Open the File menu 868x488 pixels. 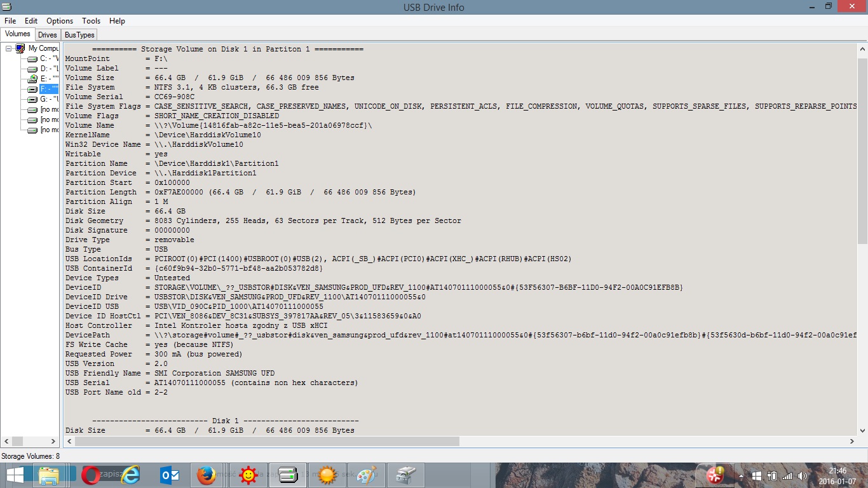click(10, 21)
